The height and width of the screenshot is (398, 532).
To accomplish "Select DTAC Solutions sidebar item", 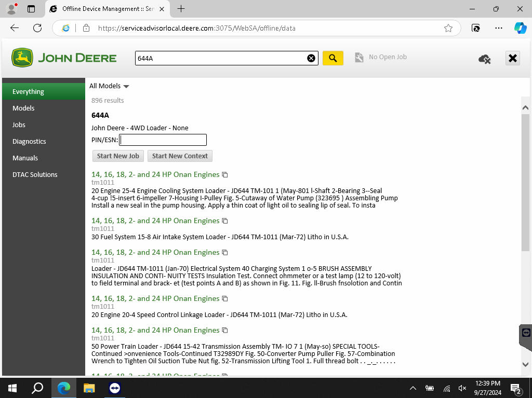I will click(x=35, y=174).
